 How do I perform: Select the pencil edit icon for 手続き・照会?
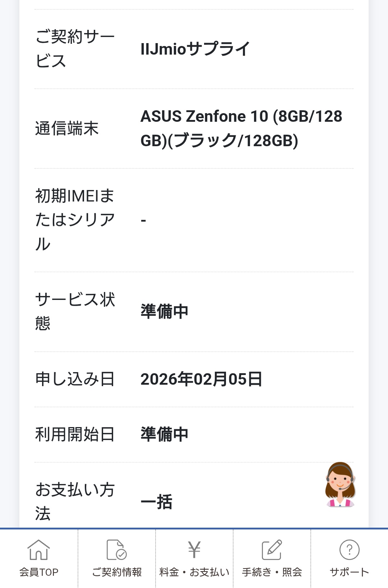[272, 550]
